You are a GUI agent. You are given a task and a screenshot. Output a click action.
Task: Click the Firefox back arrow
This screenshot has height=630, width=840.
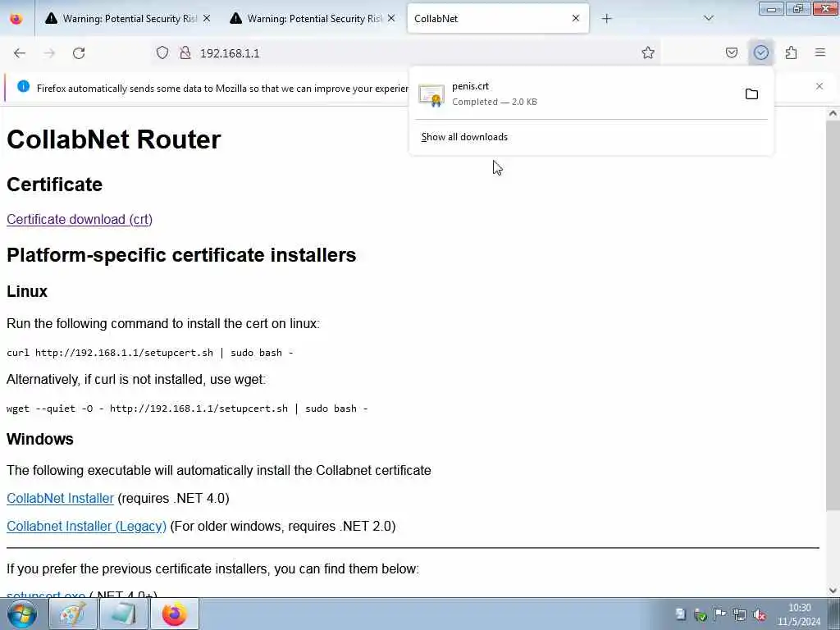[20, 53]
